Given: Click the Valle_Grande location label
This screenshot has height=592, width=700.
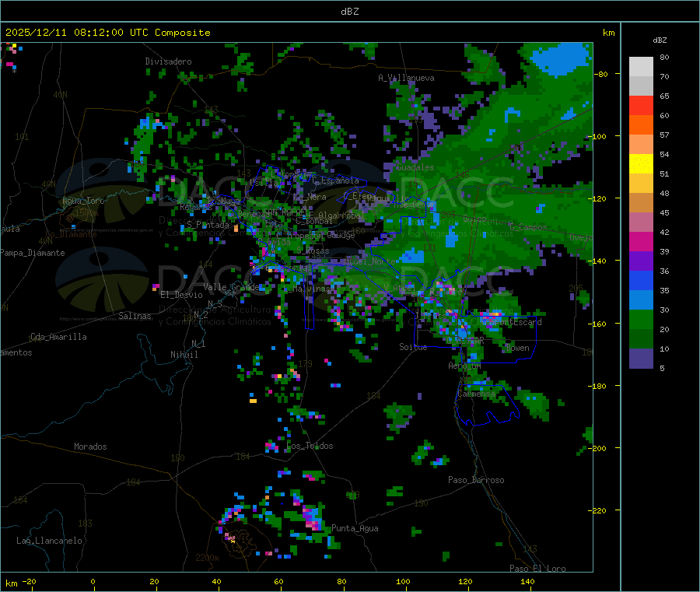Looking at the screenshot, I should click(x=231, y=287).
